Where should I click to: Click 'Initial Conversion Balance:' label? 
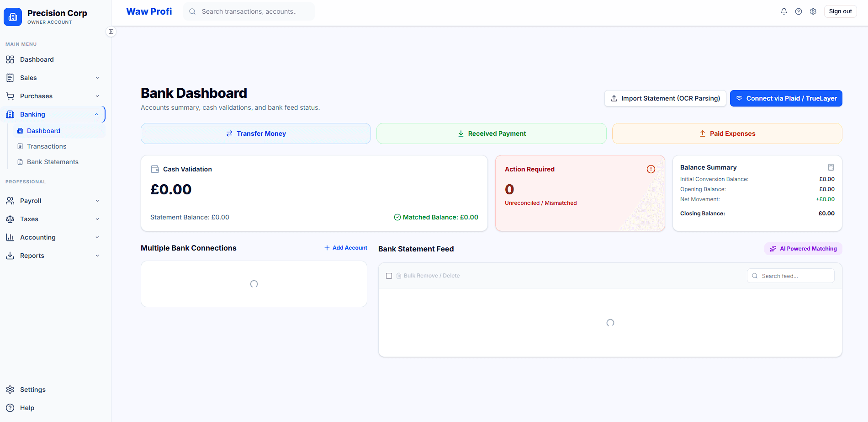714,179
